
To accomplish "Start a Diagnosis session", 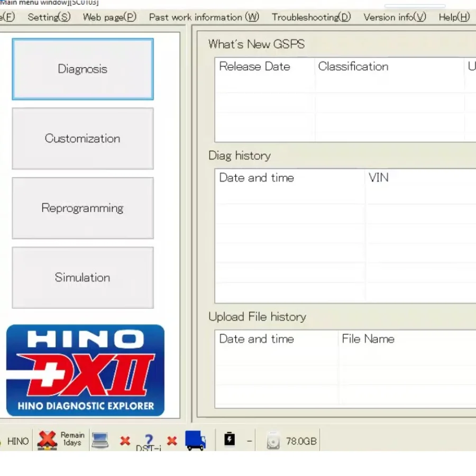I will click(83, 69).
